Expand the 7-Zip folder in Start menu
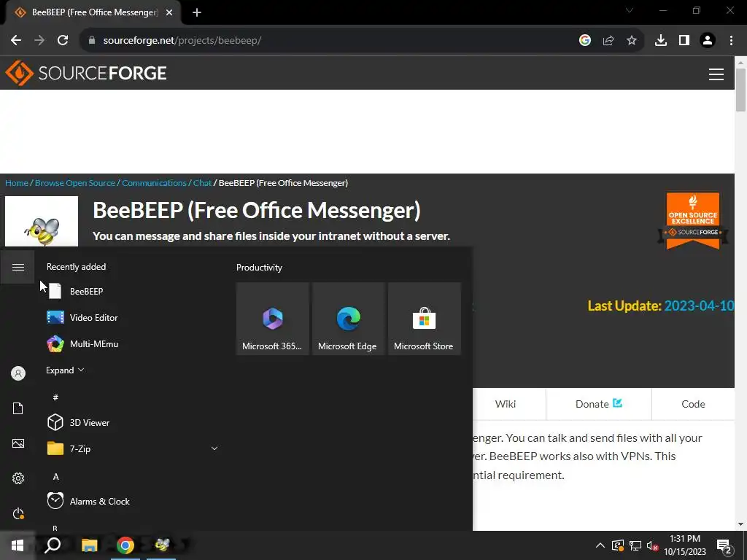The height and width of the screenshot is (560, 747). (x=214, y=448)
